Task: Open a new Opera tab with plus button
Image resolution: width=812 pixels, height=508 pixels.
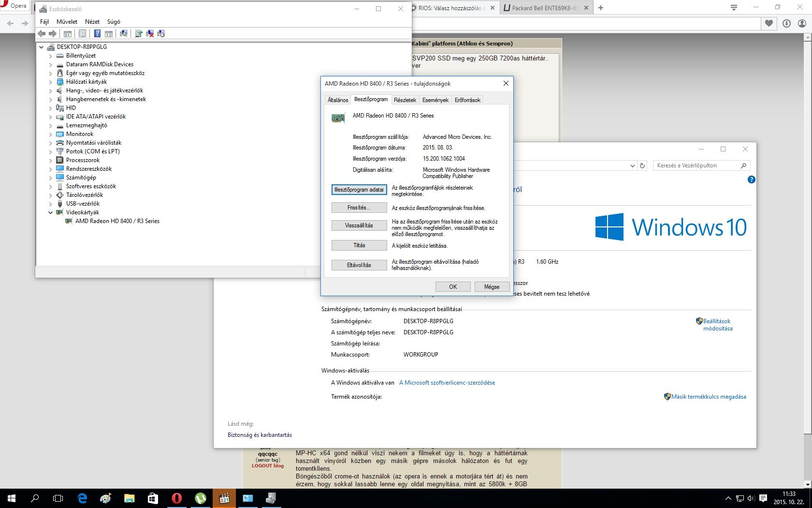Action: (601, 8)
